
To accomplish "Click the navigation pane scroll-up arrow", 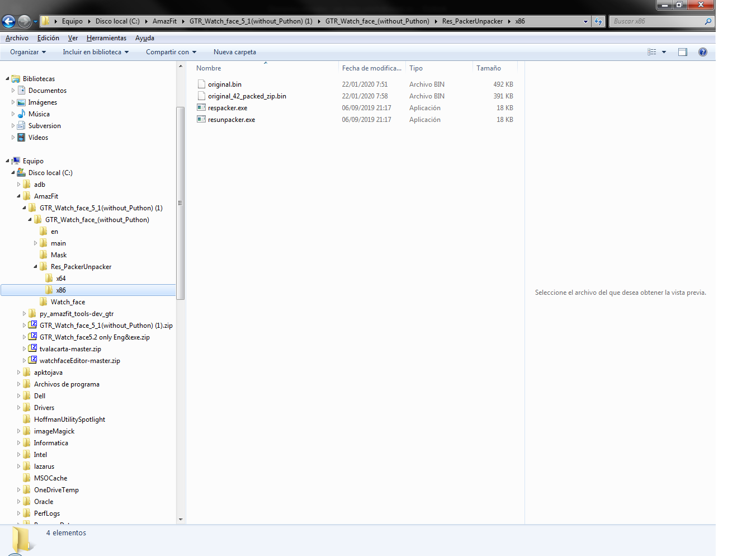I will click(x=181, y=67).
